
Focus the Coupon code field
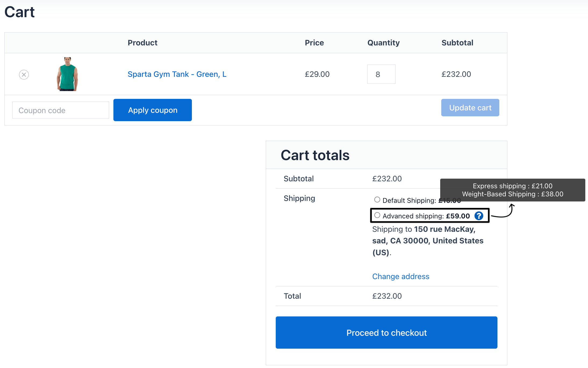pyautogui.click(x=61, y=110)
